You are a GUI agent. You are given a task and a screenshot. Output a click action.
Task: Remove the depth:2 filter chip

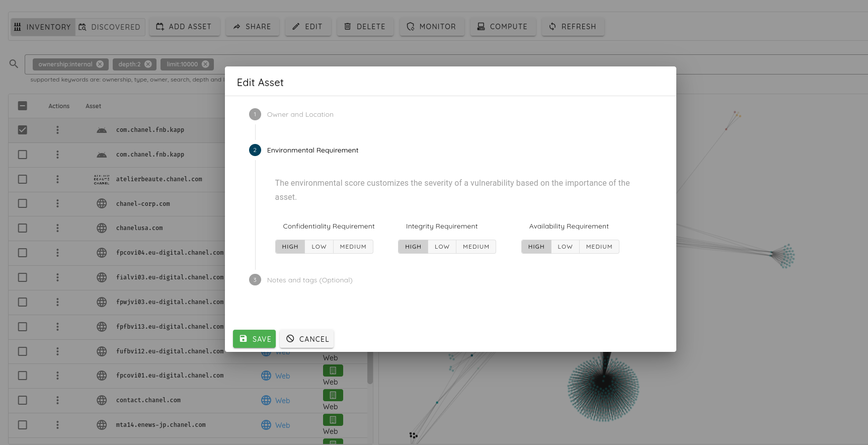148,64
